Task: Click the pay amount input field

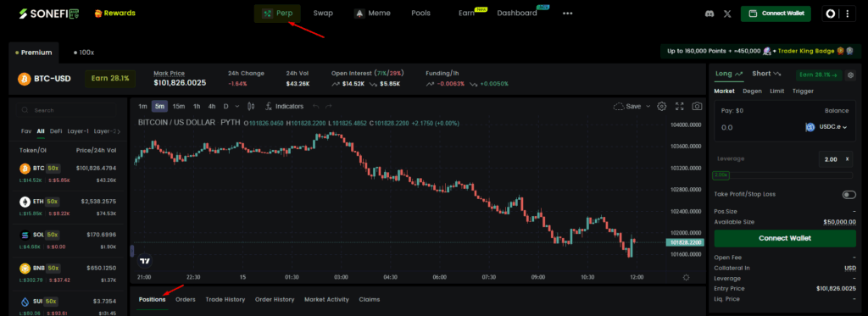Action: (x=759, y=127)
